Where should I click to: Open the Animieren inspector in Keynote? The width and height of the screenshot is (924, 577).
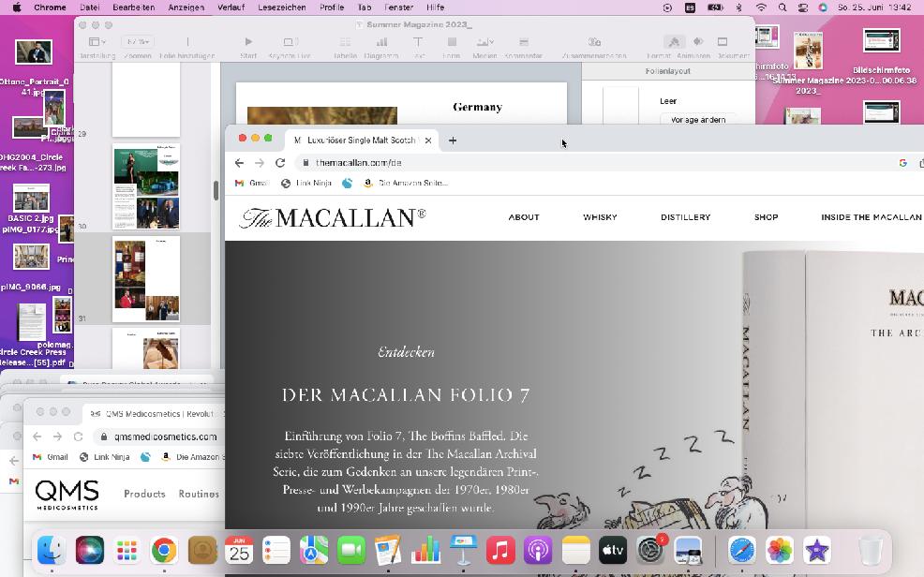[698, 42]
